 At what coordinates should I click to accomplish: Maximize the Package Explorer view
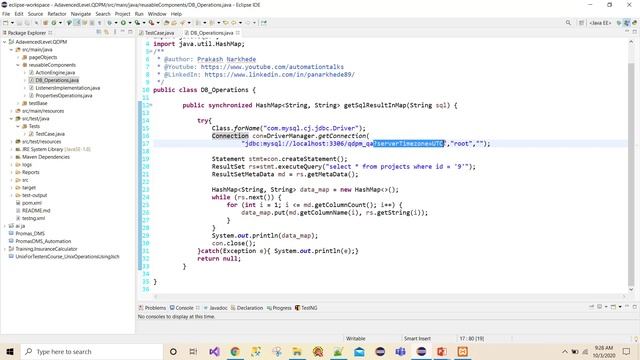130,32
